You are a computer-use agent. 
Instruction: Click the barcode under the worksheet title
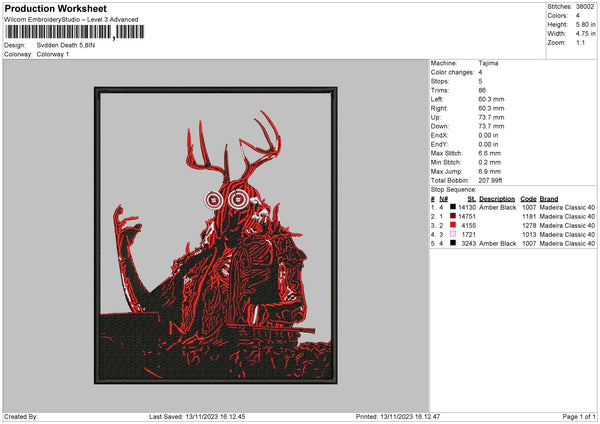tap(57, 33)
